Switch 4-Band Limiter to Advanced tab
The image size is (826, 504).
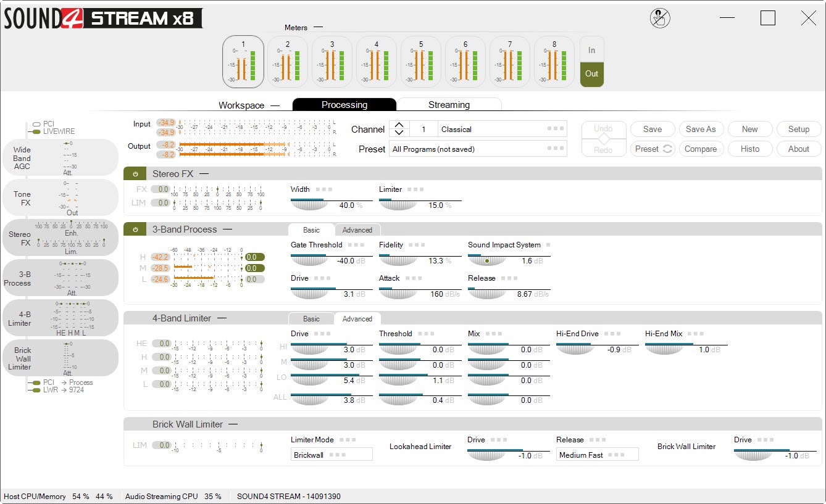point(357,319)
